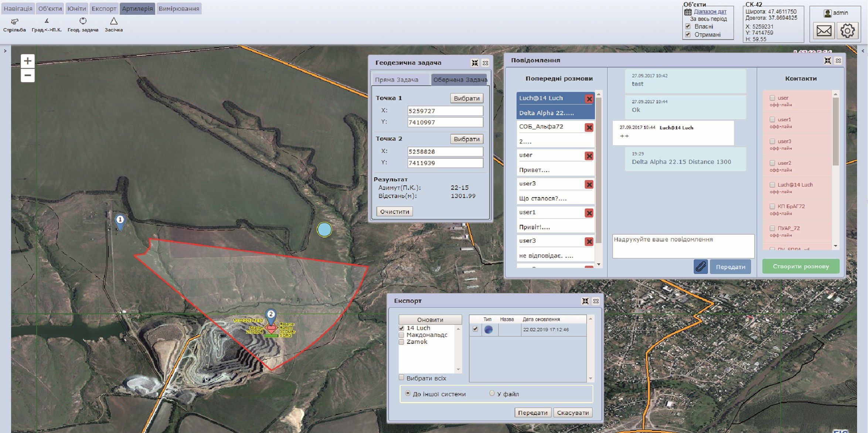Viewport: 868px width, 433px height.
Task: Check the Макдональдс export item
Action: coord(402,335)
